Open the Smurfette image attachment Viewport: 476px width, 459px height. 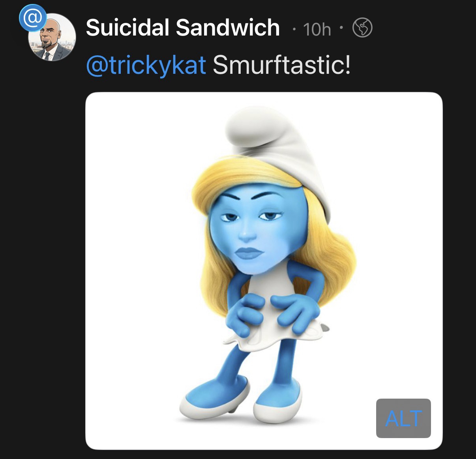point(264,270)
